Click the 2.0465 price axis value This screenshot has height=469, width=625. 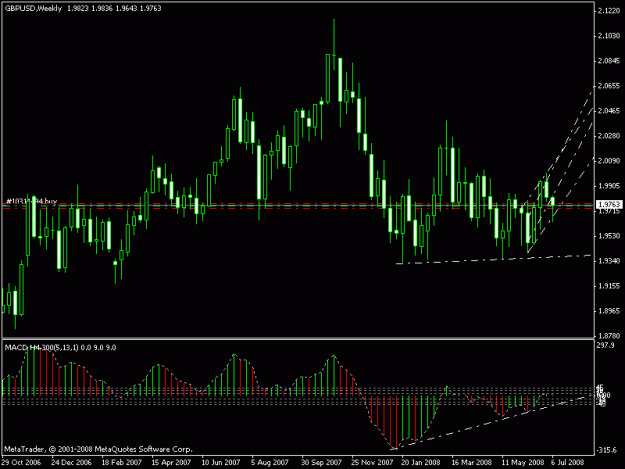click(x=609, y=111)
